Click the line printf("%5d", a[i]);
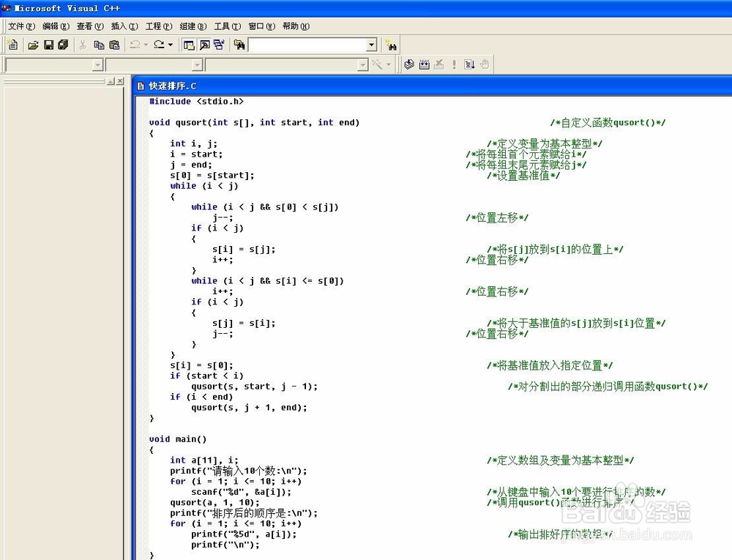 (x=244, y=534)
